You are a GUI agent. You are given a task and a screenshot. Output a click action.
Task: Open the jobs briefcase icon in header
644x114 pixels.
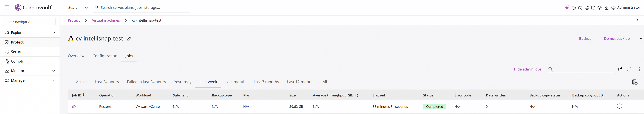580,8
